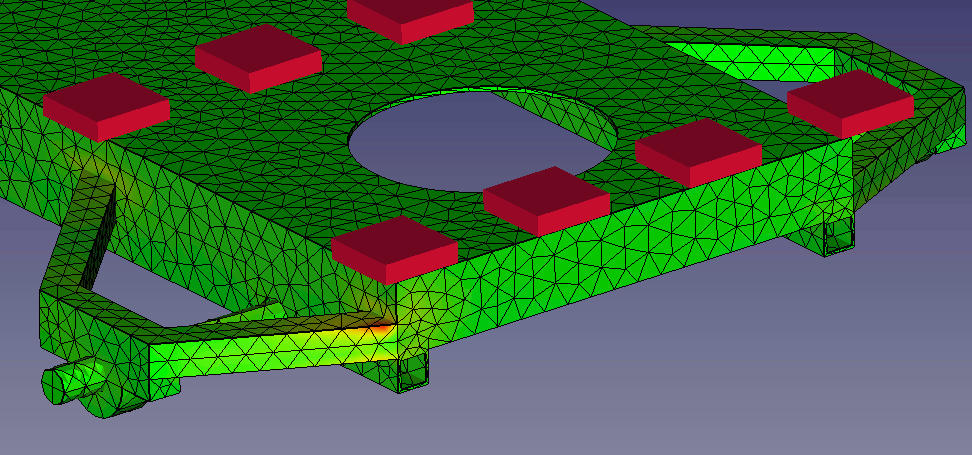Select the support foot beneath the hotspot corner
972x455 pixels.
point(404,373)
